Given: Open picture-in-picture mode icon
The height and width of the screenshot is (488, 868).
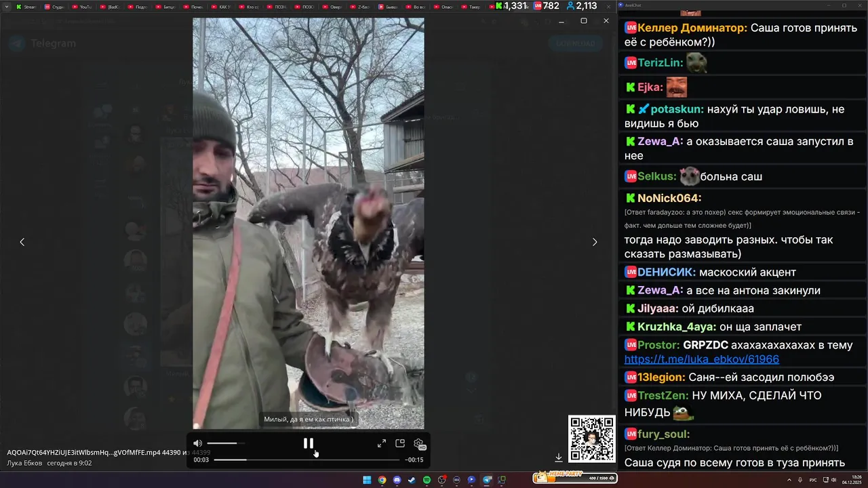Looking at the screenshot, I should pos(400,443).
